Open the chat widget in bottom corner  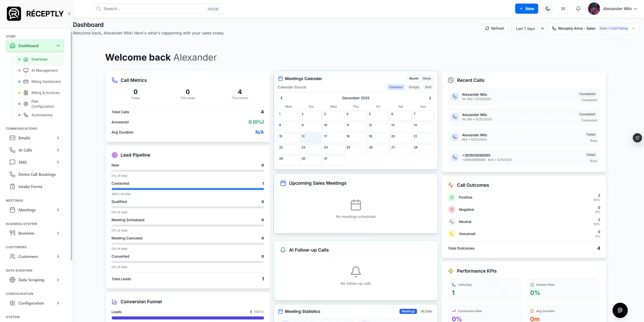tap(620, 310)
